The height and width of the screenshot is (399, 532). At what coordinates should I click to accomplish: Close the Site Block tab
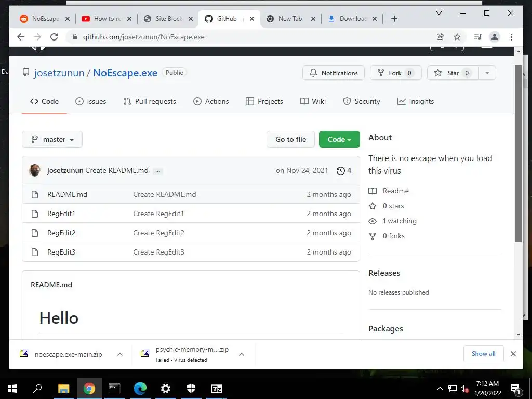pos(191,19)
